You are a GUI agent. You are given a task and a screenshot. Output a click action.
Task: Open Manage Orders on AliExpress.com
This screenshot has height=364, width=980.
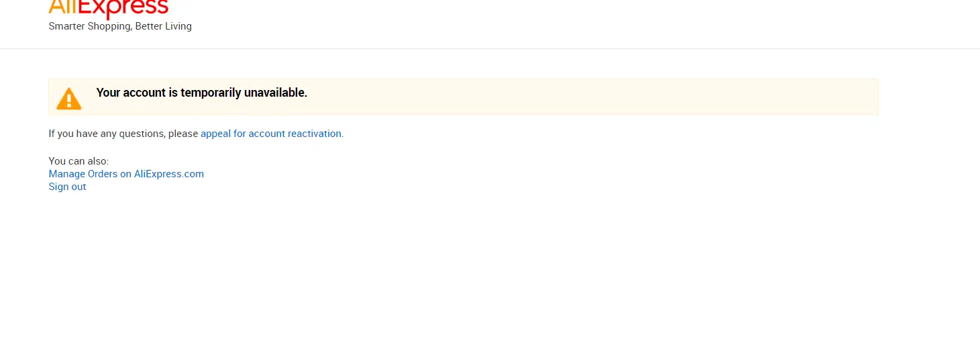click(126, 174)
